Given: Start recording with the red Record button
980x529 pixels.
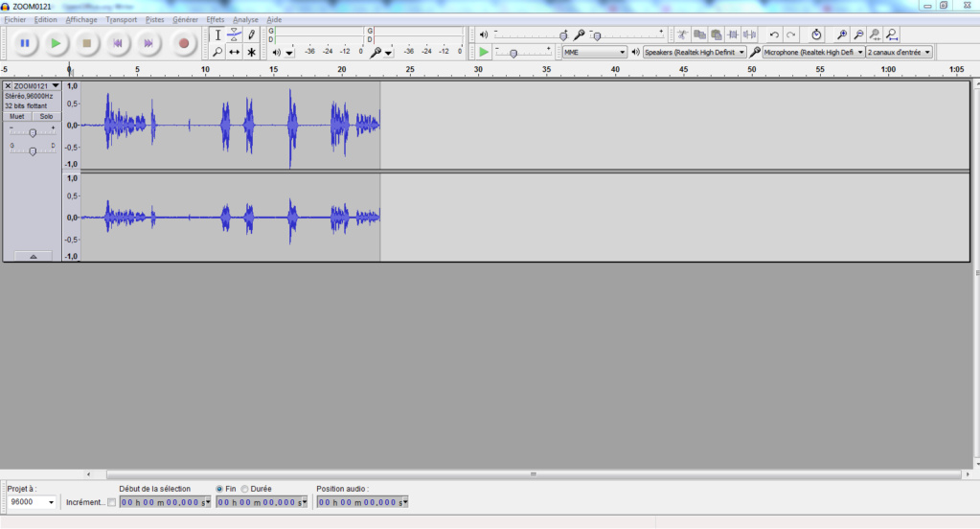Looking at the screenshot, I should [184, 44].
